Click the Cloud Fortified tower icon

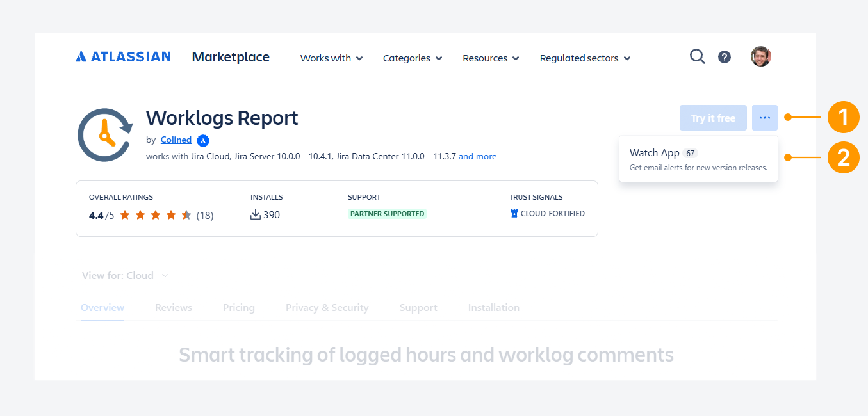coord(514,214)
